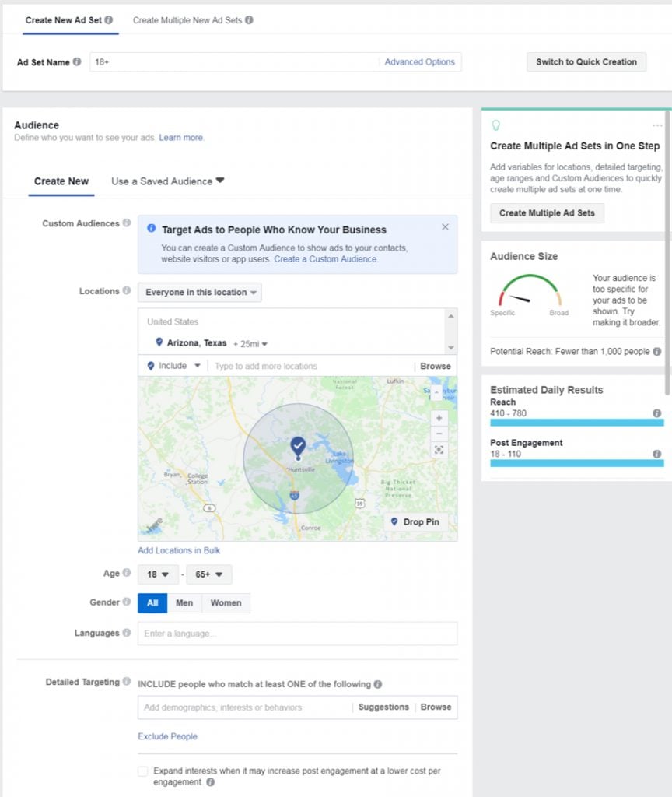Open the Everyone in this location dropdown
Viewport: 672px width, 797px height.
200,293
